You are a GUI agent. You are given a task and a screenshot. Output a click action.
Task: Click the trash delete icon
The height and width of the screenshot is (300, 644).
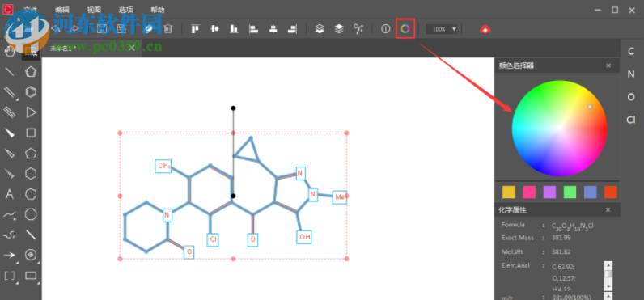(168, 29)
